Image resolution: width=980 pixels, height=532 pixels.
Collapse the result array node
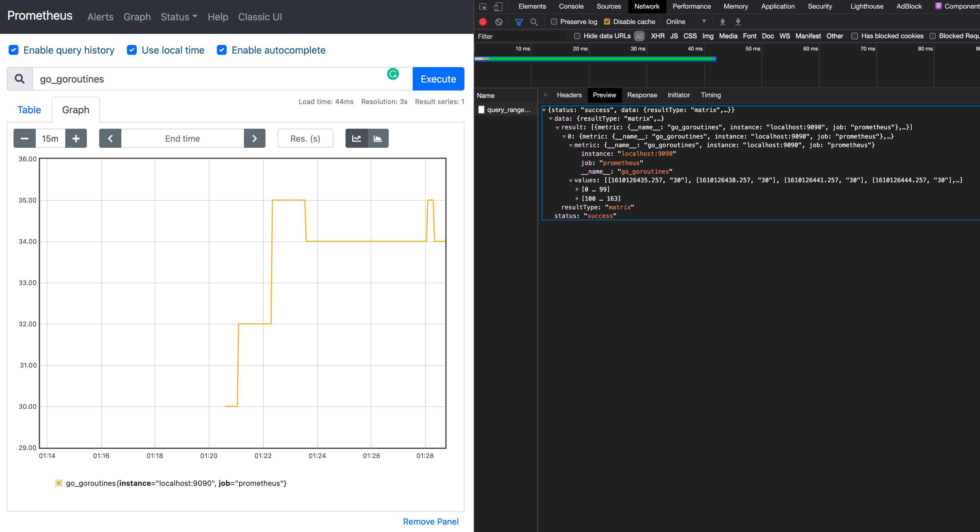click(557, 127)
